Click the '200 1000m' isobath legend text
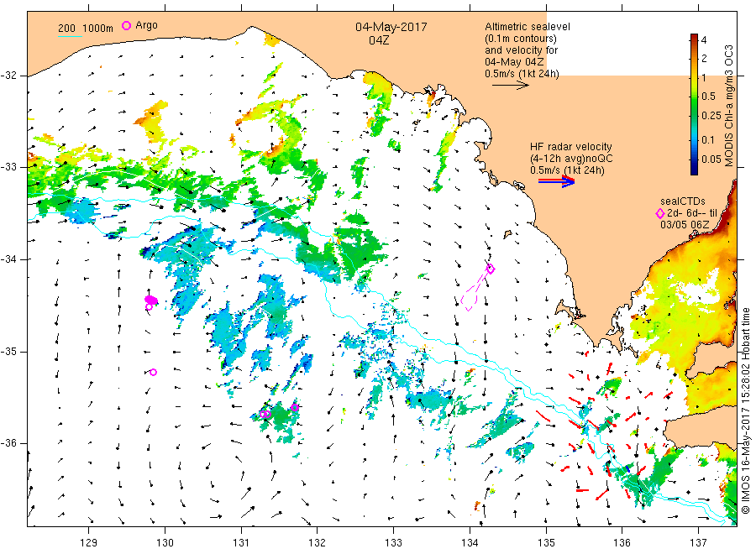756x554 pixels. tap(86, 29)
